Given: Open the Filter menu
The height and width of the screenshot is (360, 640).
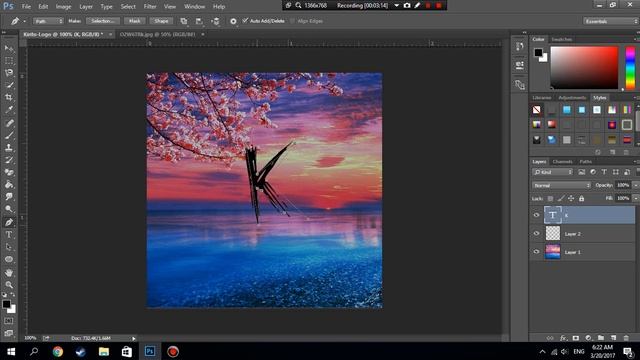Looking at the screenshot, I should point(150,7).
